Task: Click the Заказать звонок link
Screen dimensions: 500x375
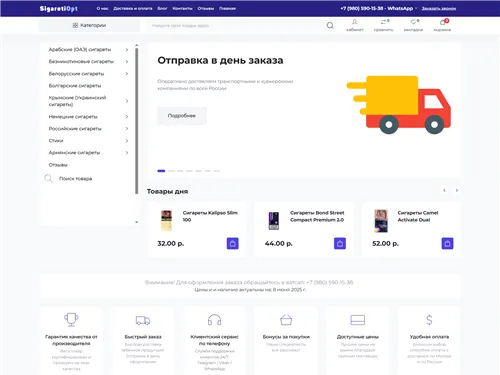Action: [439, 8]
